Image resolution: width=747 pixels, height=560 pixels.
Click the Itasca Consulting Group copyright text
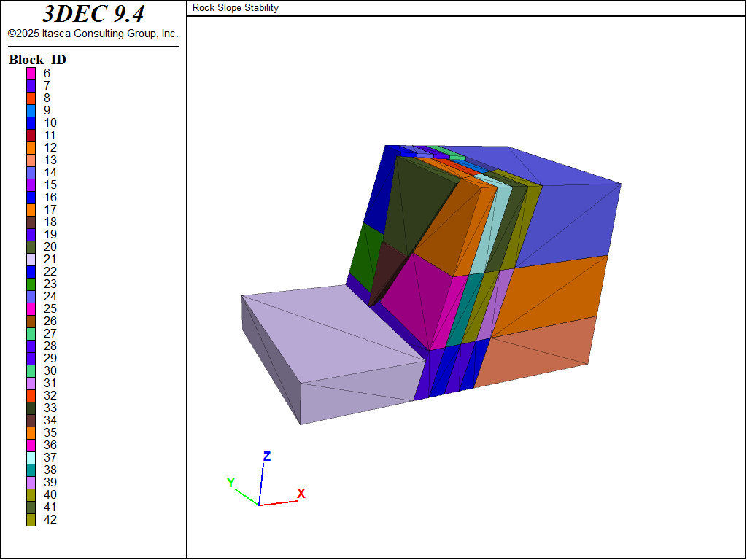(x=93, y=34)
